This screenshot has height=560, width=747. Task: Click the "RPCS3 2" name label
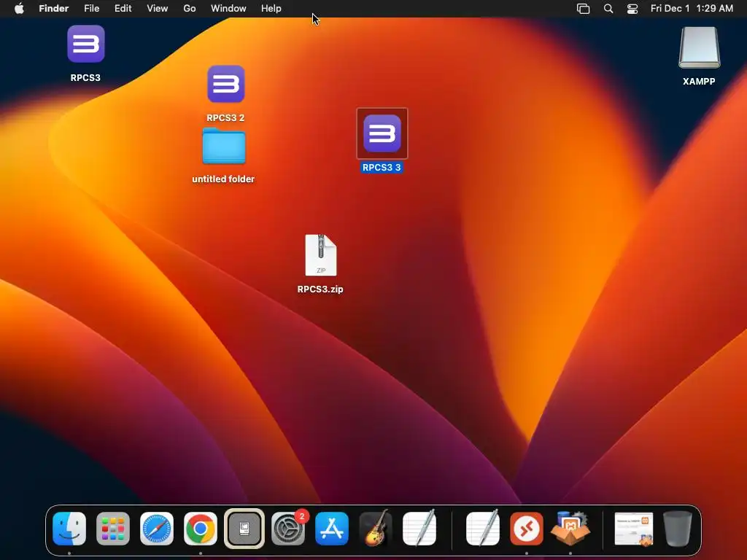tap(225, 117)
